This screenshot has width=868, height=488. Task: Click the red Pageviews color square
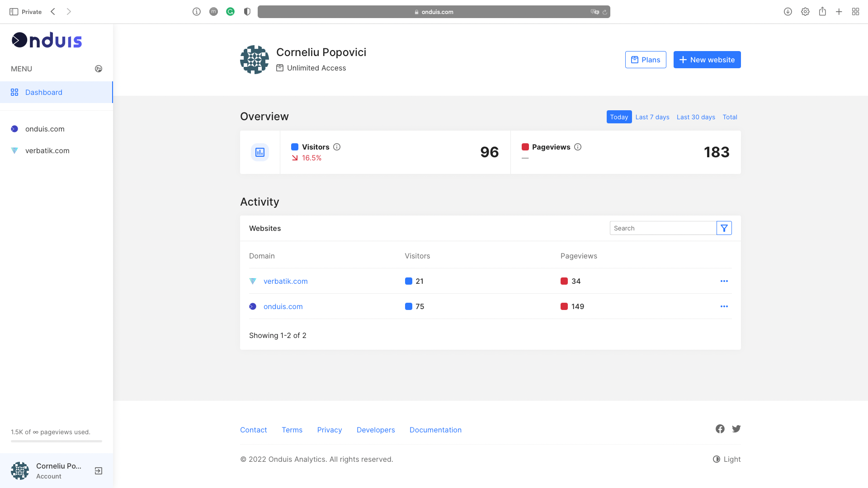pos(525,147)
